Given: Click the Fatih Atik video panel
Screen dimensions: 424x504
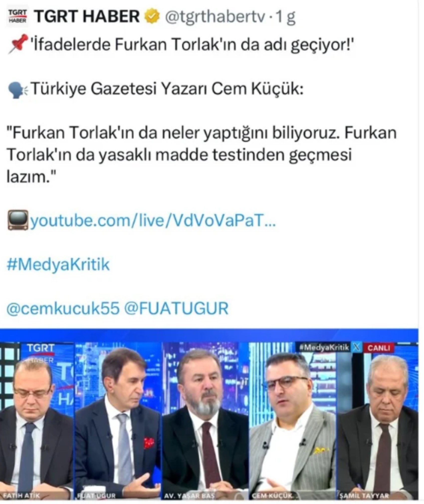Looking at the screenshot, I should [37, 421].
